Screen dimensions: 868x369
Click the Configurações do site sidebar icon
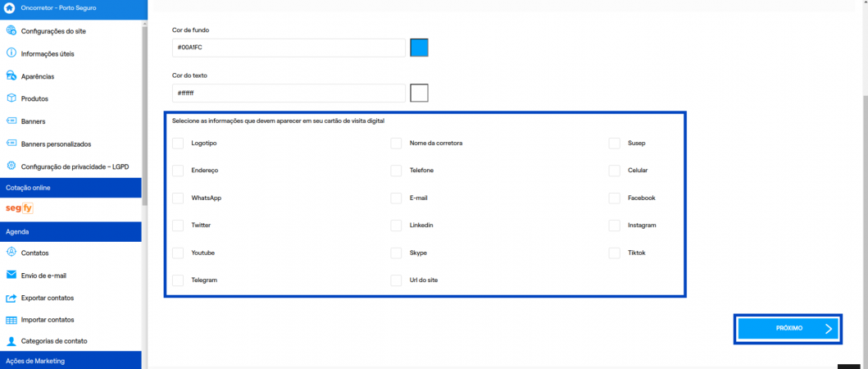pyautogui.click(x=11, y=31)
